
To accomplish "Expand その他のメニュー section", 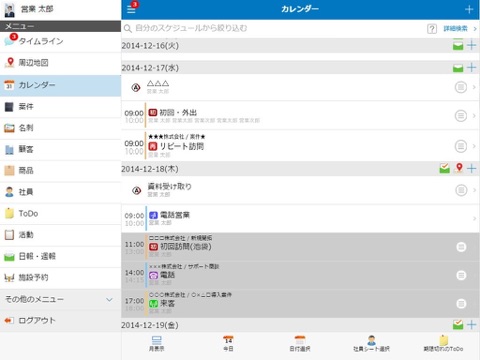I will point(60,299).
